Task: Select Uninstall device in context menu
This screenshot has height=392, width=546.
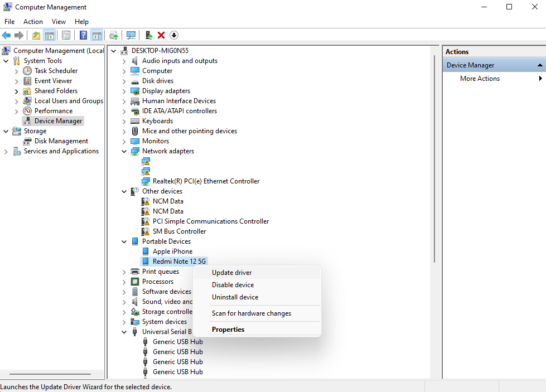Action: tap(257, 297)
